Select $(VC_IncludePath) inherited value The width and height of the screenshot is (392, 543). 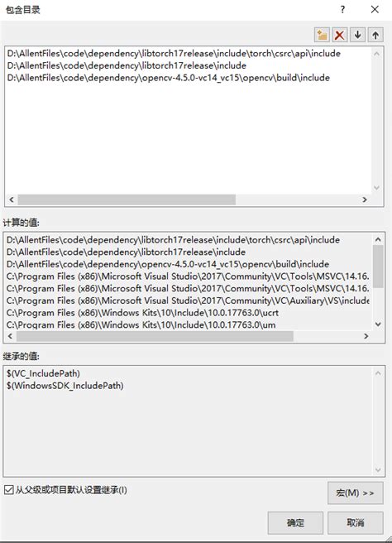[43, 373]
